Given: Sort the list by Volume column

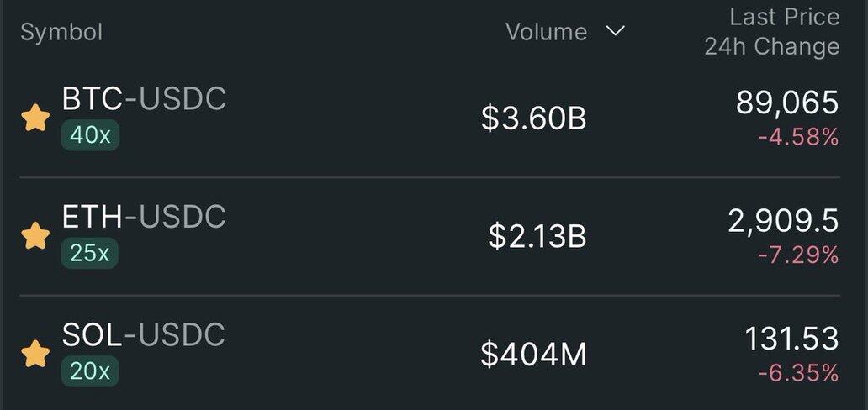Looking at the screenshot, I should point(546,32).
